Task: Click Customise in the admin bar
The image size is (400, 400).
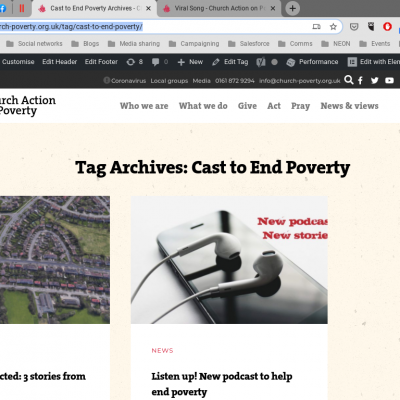Action: (18, 62)
